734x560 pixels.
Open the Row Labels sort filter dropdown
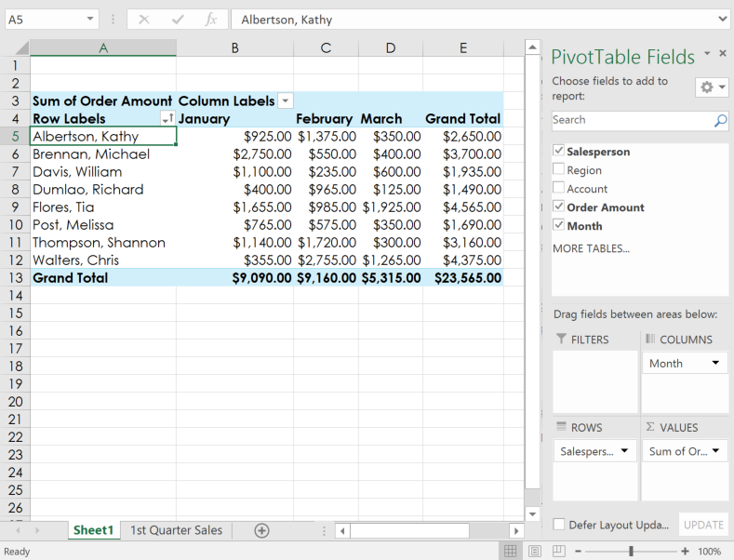[167, 119]
